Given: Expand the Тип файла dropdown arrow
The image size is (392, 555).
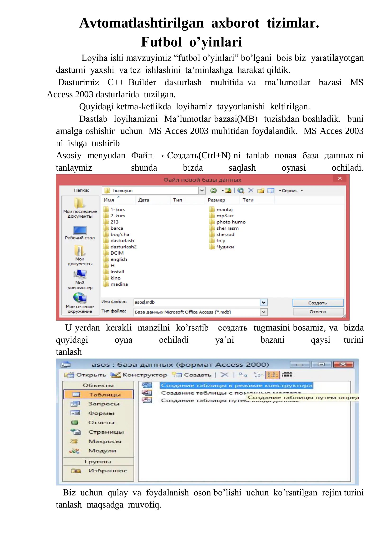Looking at the screenshot, I should [264, 312].
